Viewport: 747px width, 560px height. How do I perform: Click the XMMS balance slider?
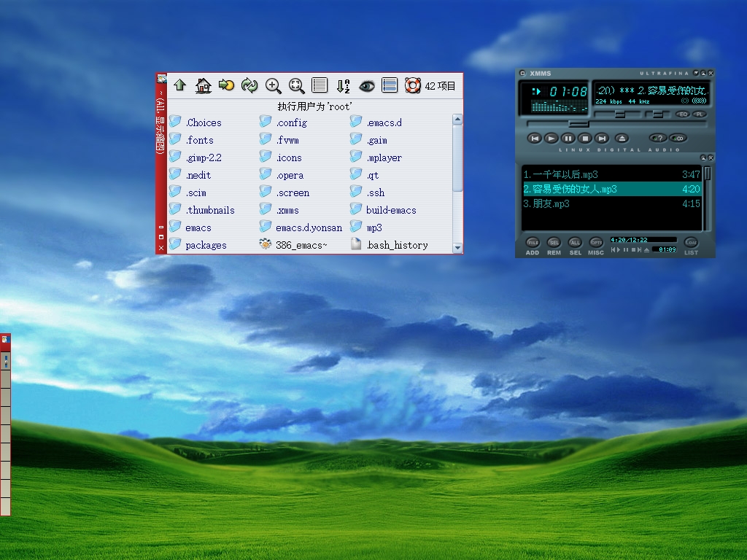[657, 114]
